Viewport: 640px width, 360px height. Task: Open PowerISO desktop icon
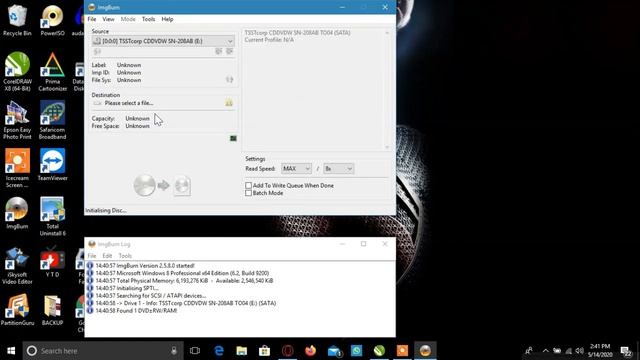coord(52,20)
